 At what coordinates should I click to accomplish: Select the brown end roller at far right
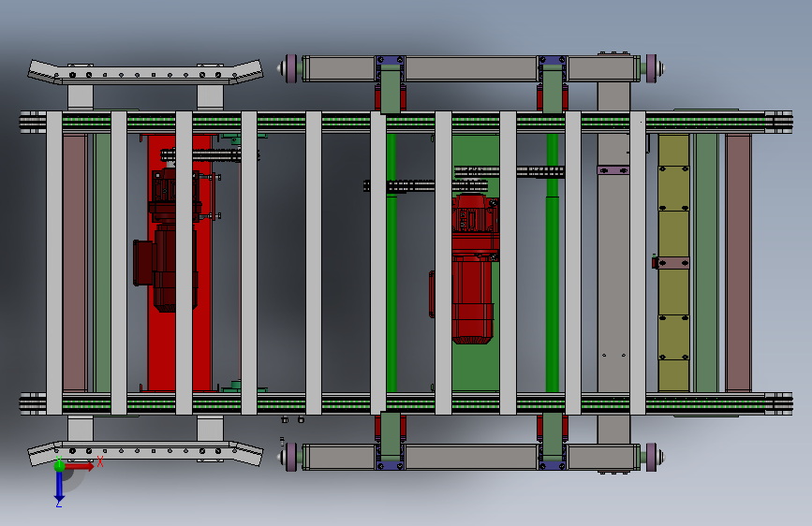(x=738, y=263)
